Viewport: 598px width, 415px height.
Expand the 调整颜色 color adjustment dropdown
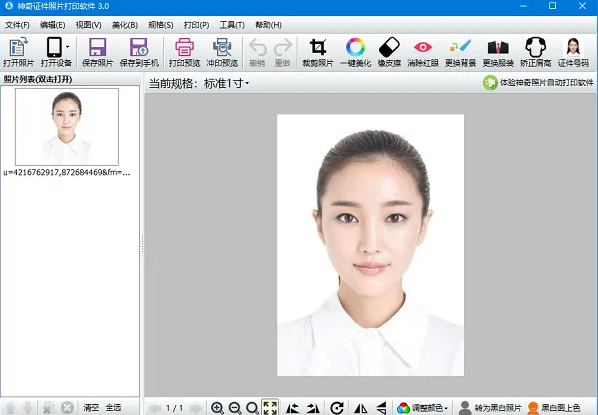click(423, 408)
